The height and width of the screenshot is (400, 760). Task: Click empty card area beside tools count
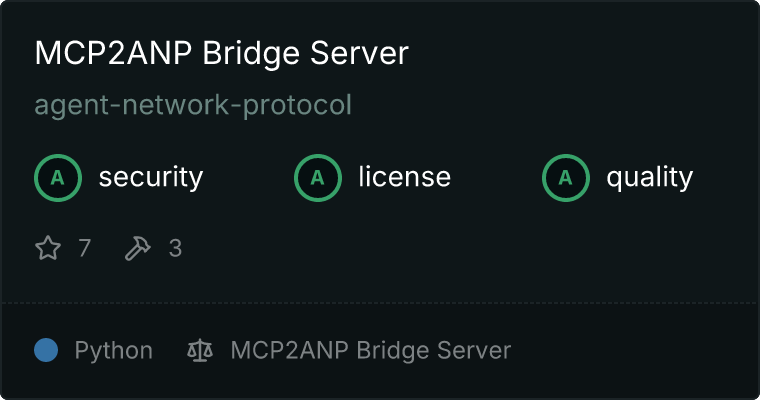[436, 248]
